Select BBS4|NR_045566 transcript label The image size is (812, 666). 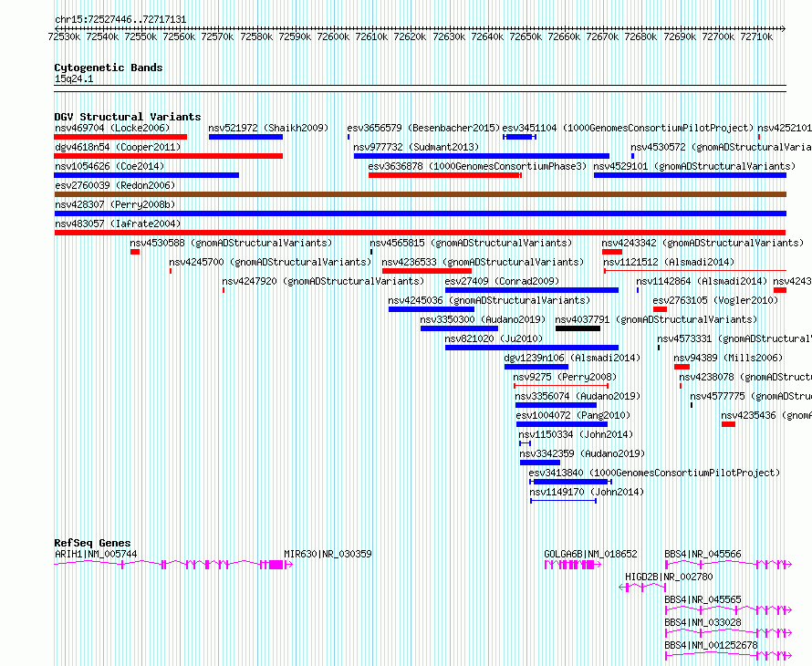coord(703,554)
